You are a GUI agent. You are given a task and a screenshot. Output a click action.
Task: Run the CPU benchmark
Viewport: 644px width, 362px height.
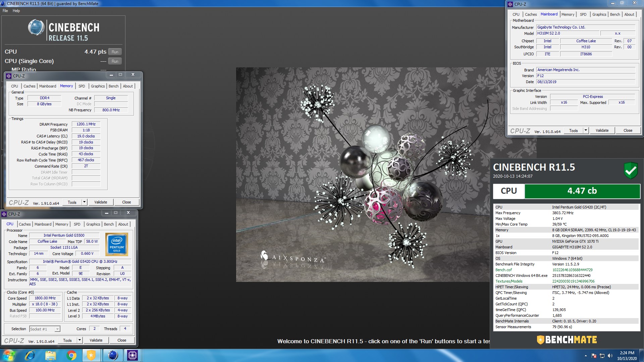(115, 52)
